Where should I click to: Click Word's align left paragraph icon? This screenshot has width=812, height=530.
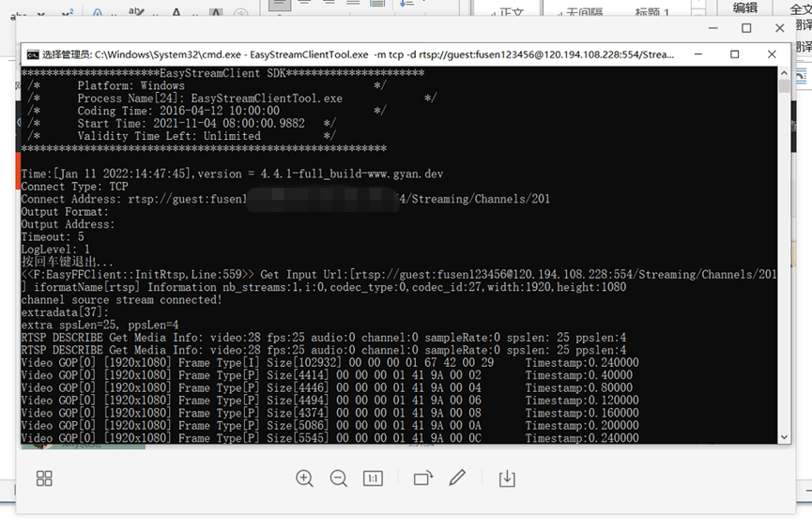pos(279,3)
